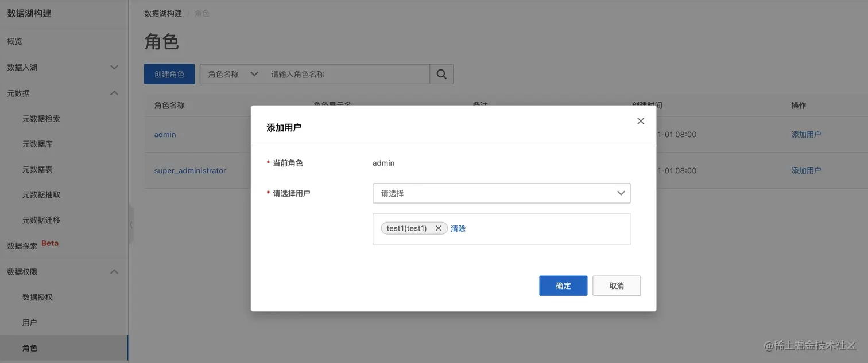Click 添加用户 in the super_administrator row
Image resolution: width=868 pixels, height=363 pixels.
point(806,170)
